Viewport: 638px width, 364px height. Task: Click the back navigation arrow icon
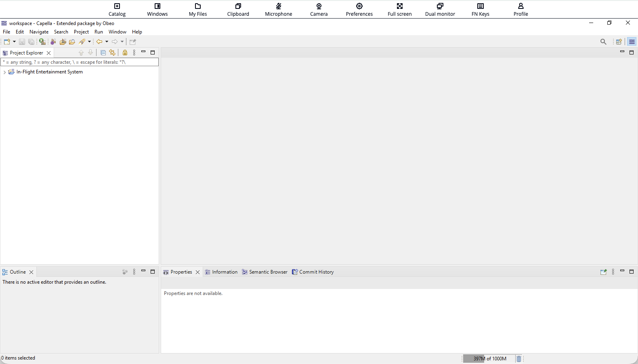[x=99, y=42]
